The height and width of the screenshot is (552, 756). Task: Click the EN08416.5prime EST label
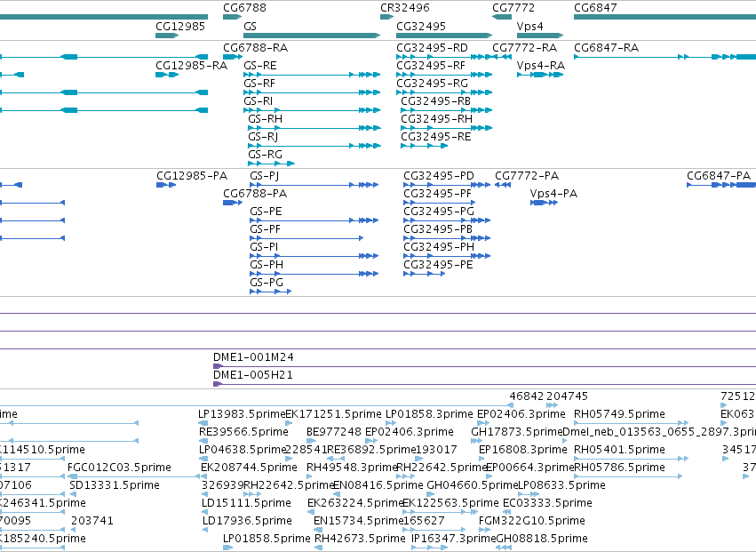coord(378,485)
